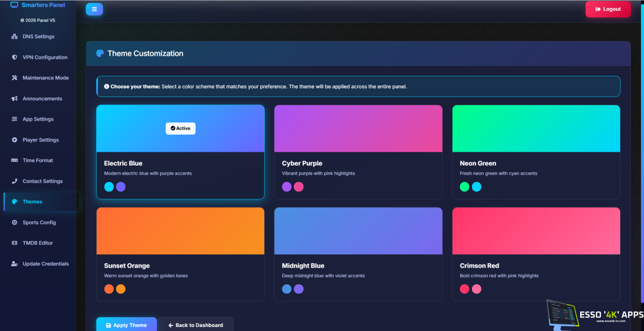Log out using the Logout button
The height and width of the screenshot is (331, 644).
pyautogui.click(x=608, y=9)
